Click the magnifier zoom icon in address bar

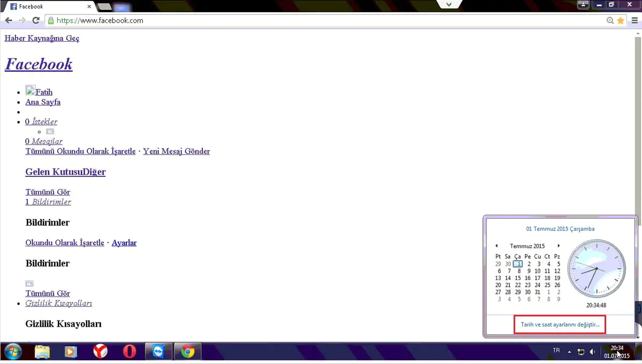coord(610,20)
